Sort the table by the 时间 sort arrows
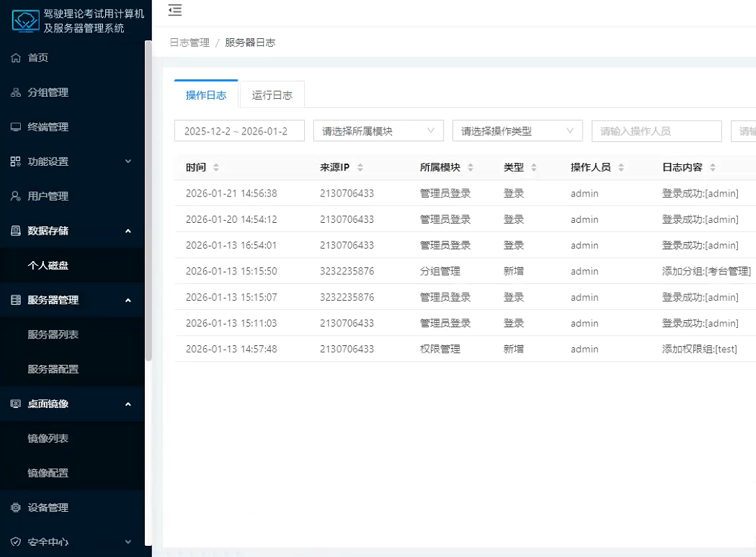Viewport: 756px width, 557px height. tap(216, 167)
